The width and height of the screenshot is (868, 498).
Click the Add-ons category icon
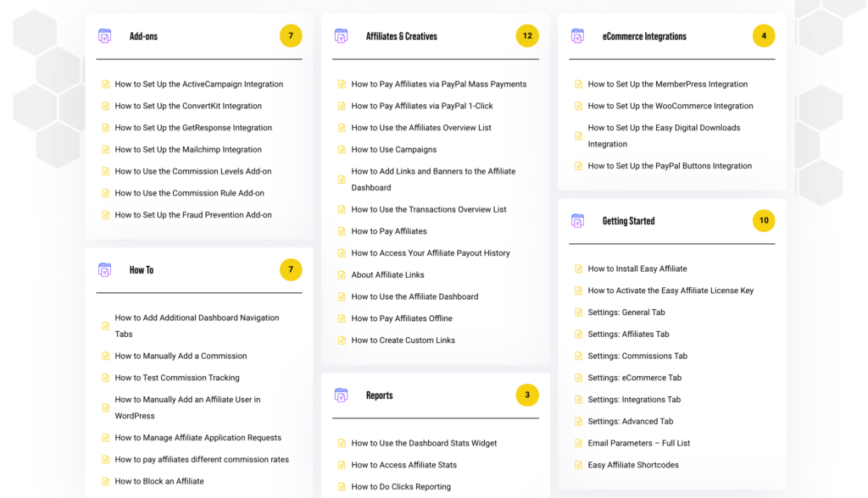click(104, 36)
